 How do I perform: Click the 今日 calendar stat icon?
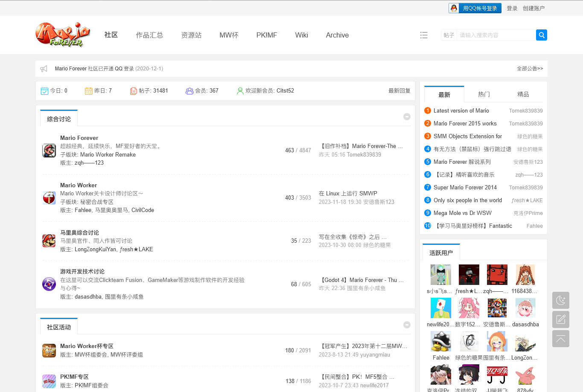[x=44, y=91]
